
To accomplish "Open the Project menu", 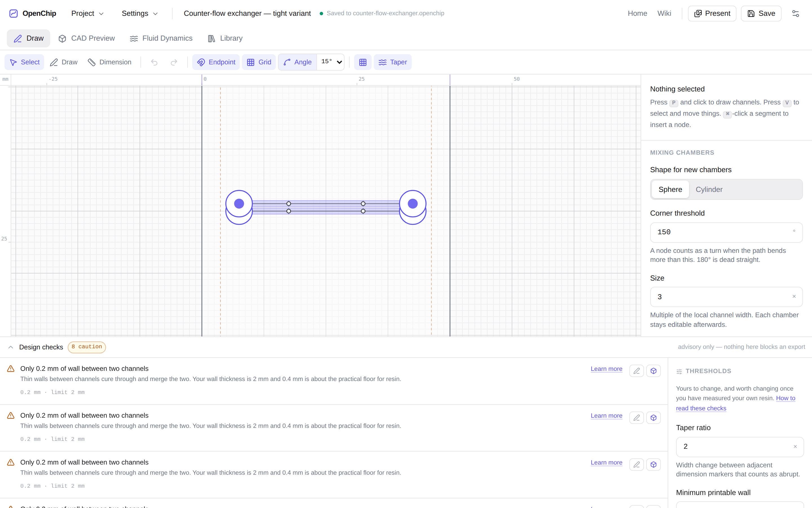I will (x=88, y=14).
